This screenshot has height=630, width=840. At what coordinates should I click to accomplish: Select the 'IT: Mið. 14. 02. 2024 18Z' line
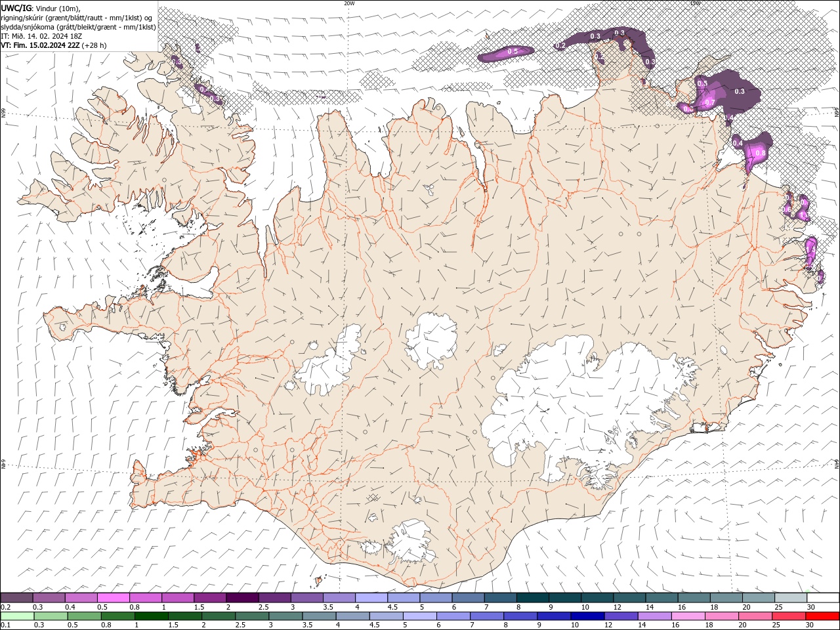point(41,36)
